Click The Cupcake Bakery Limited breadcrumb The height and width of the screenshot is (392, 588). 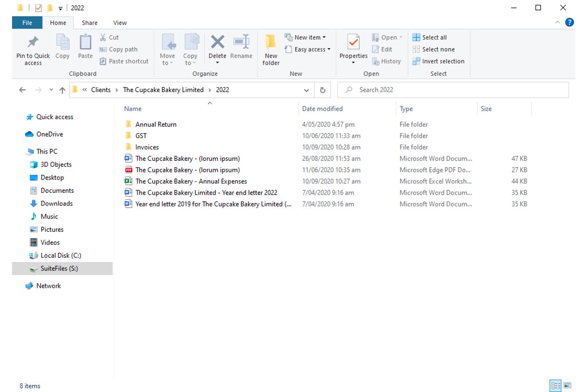point(163,90)
